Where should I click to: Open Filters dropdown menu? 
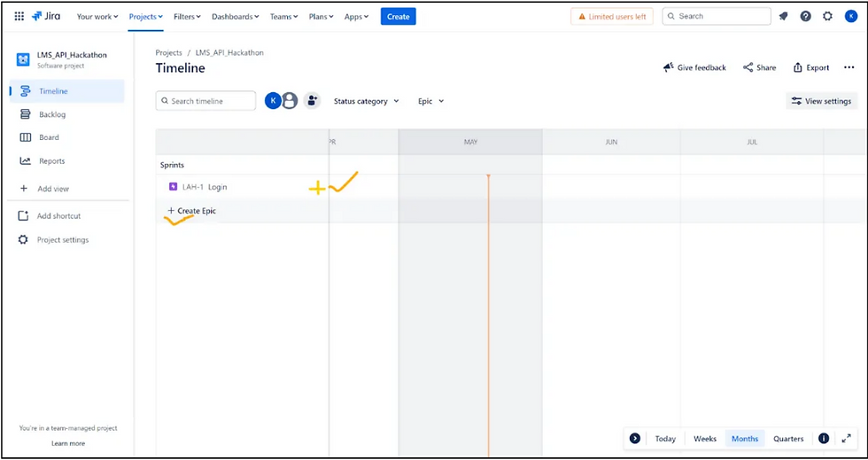187,17
